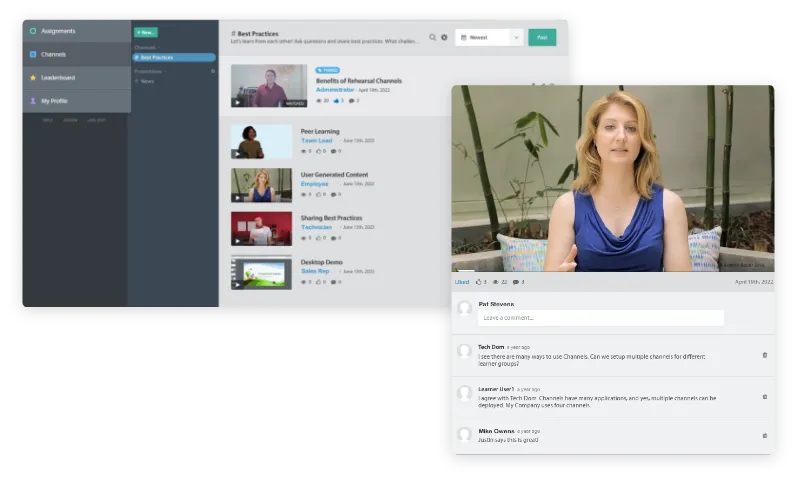Click the Leave a comment input field

pyautogui.click(x=600, y=317)
